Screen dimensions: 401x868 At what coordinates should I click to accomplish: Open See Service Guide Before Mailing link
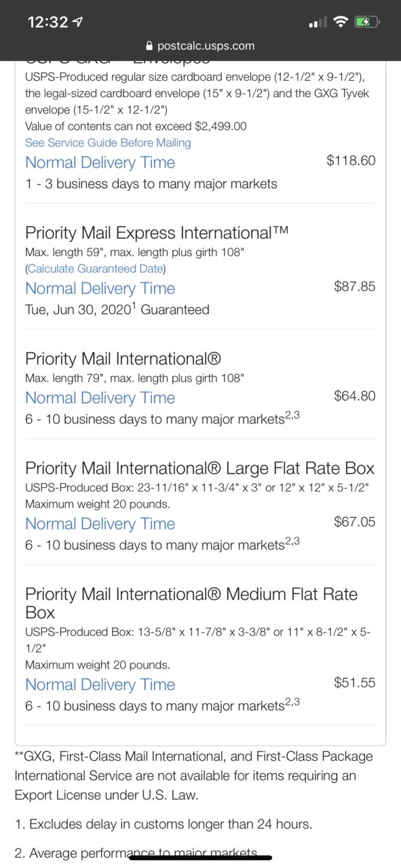pyautogui.click(x=108, y=143)
